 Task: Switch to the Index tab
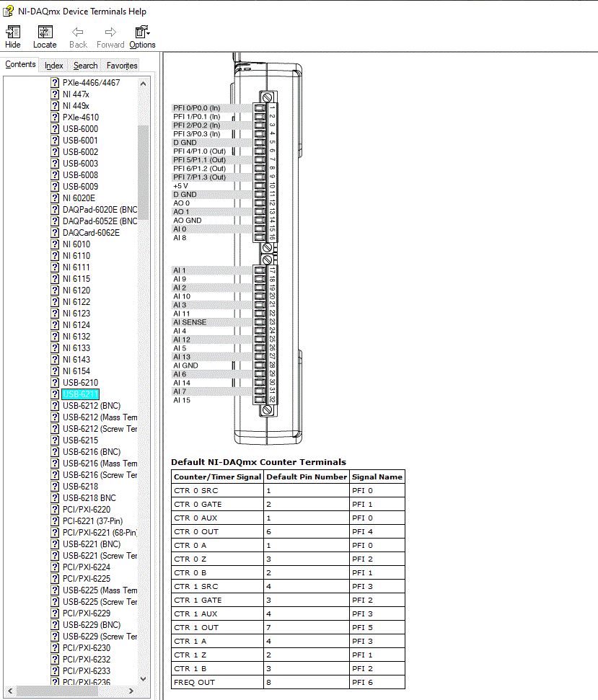53,66
